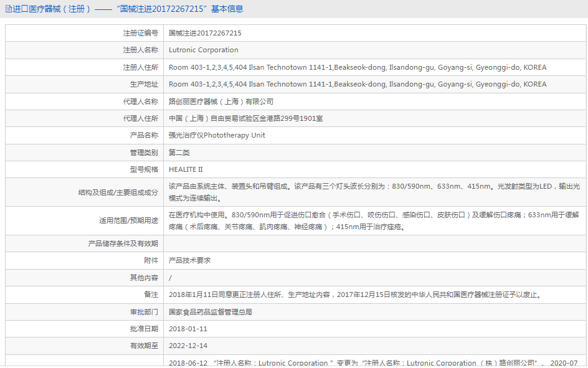This screenshot has height=368, width=588.
Task: Select 路创丽医疗器械（上海）有限公司 value
Action: point(221,101)
